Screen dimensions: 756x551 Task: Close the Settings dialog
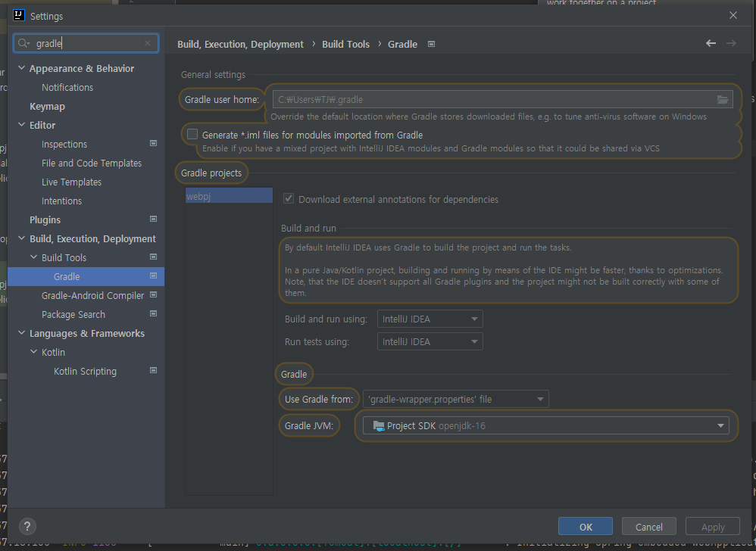tap(733, 15)
